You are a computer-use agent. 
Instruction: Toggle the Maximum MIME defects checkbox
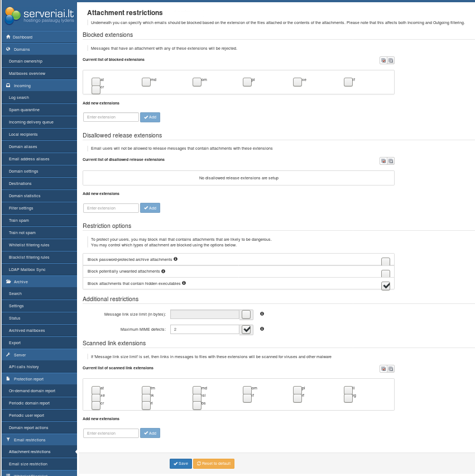[x=246, y=330]
